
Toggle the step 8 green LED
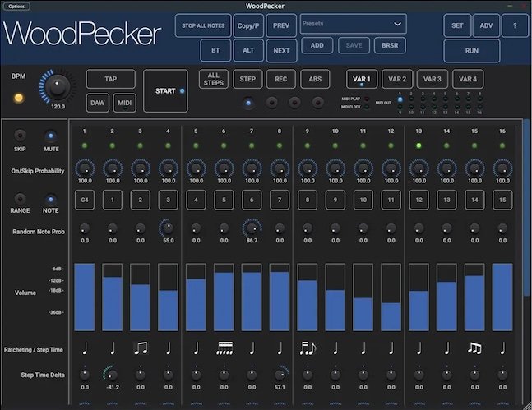click(280, 145)
